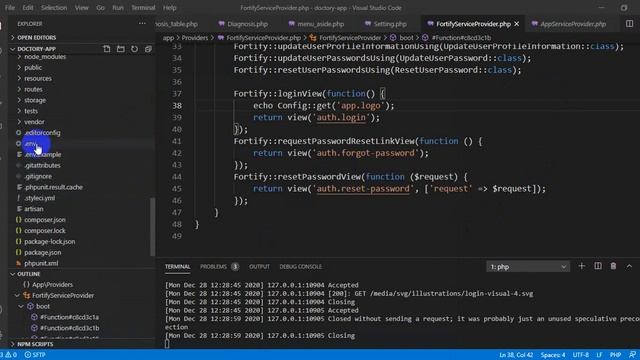The image size is (640, 360).
Task: Open composer.lock in explorer
Action: [44, 231]
